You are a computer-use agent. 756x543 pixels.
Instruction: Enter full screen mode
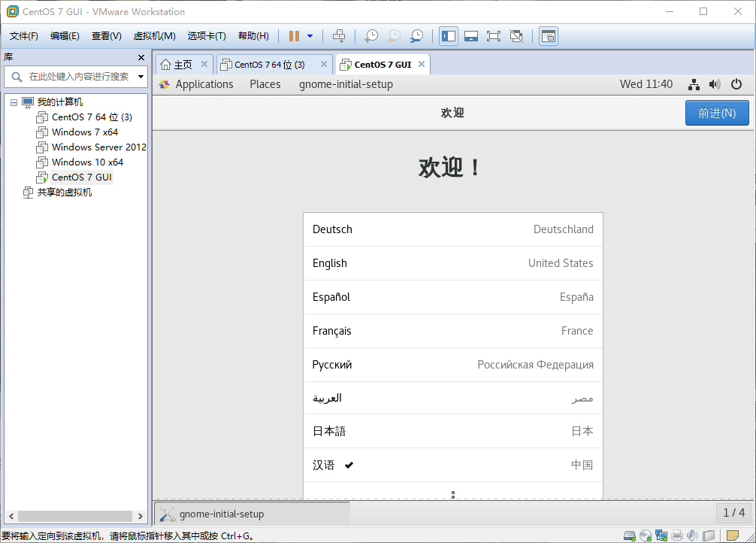[x=493, y=36]
